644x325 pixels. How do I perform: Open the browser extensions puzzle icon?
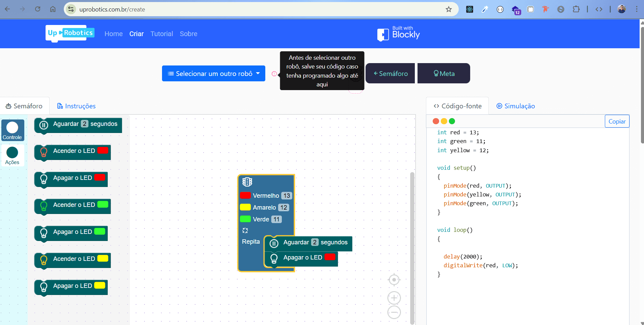pyautogui.click(x=576, y=9)
